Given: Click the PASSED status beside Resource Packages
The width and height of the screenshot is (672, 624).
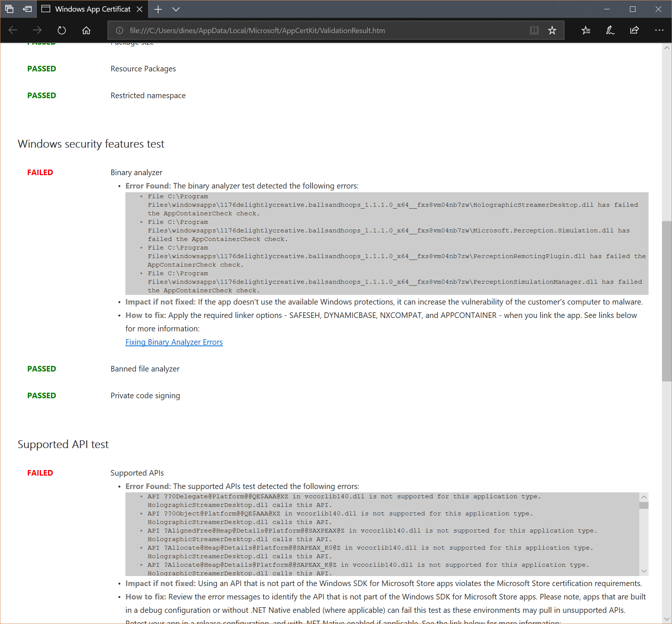Looking at the screenshot, I should point(42,69).
